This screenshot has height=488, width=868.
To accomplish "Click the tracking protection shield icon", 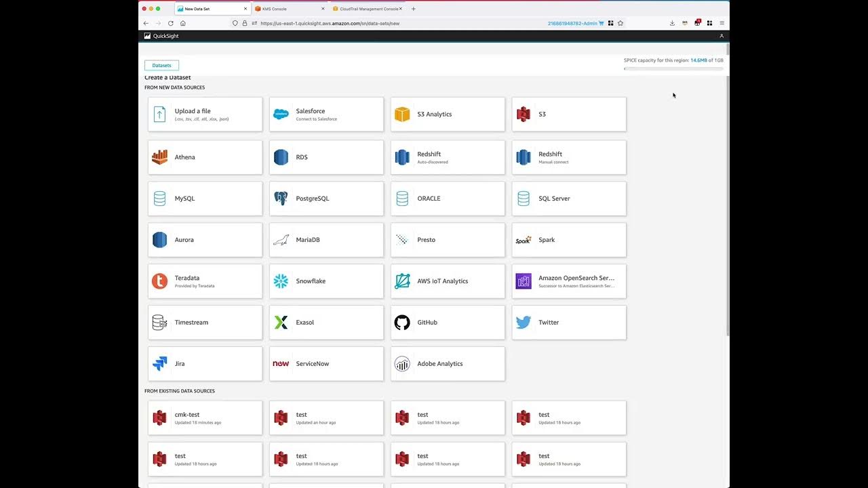I will [235, 23].
